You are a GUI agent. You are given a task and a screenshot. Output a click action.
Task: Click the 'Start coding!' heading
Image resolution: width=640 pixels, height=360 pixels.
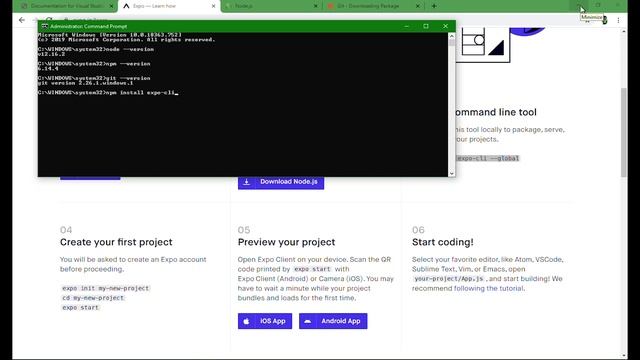click(443, 242)
